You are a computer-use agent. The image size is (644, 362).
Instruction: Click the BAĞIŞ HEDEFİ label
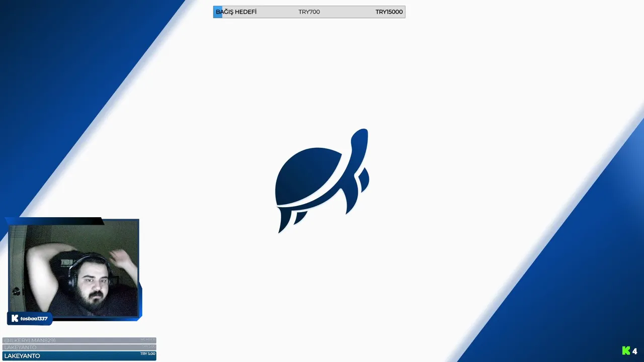click(x=236, y=12)
